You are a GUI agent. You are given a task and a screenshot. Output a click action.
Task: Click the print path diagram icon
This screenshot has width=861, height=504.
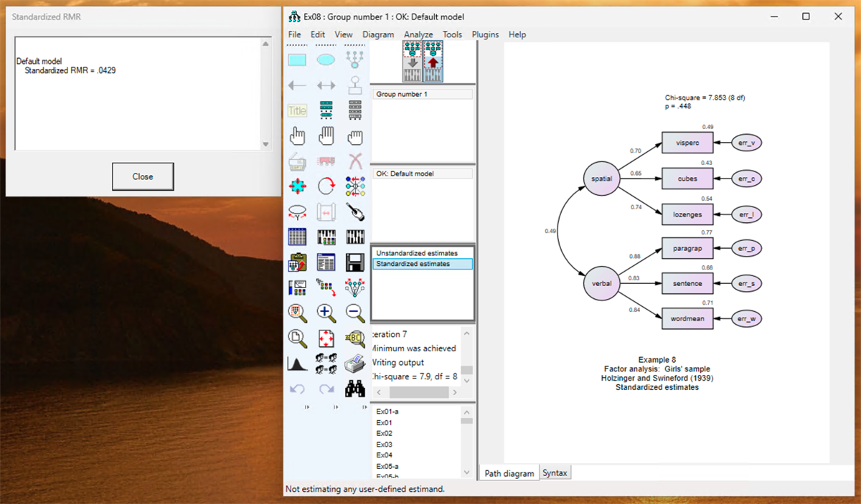[354, 363]
